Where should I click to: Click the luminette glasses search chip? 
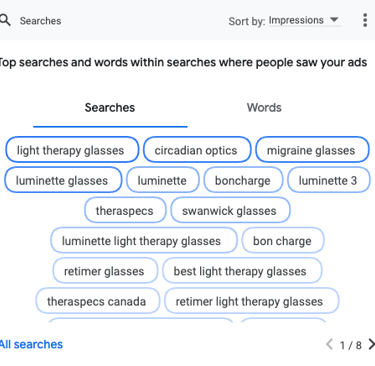click(x=63, y=180)
